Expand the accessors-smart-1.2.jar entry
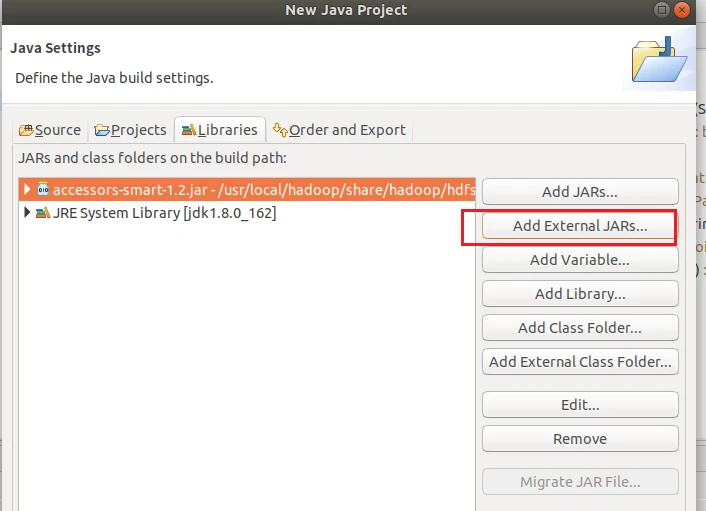Image resolution: width=706 pixels, height=511 pixels. pyautogui.click(x=27, y=189)
